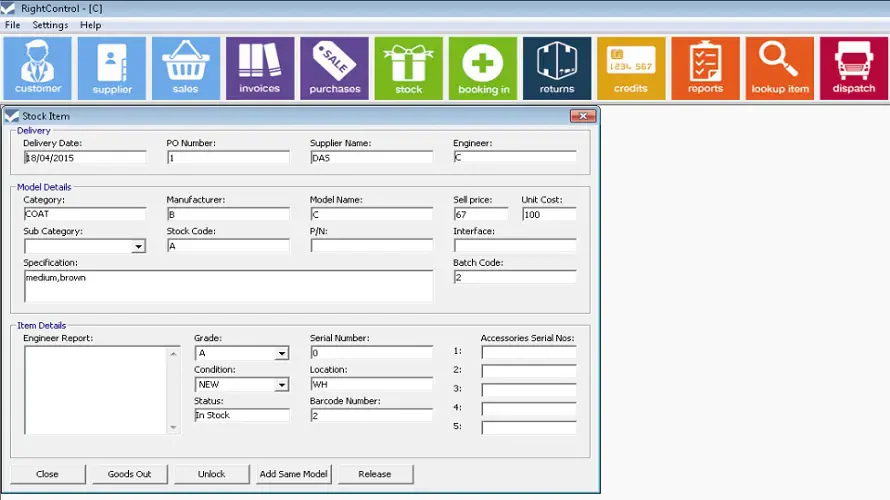Open the invoices module
This screenshot has height=500, width=890.
260,68
